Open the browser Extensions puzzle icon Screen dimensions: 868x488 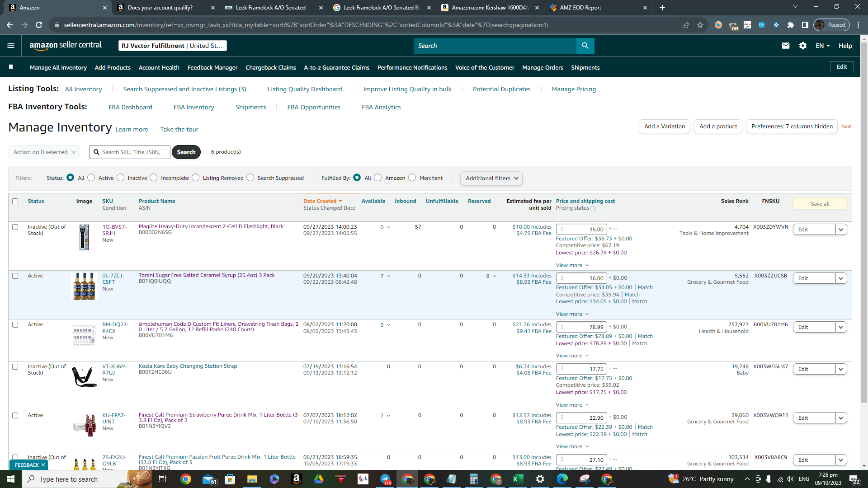tap(791, 25)
